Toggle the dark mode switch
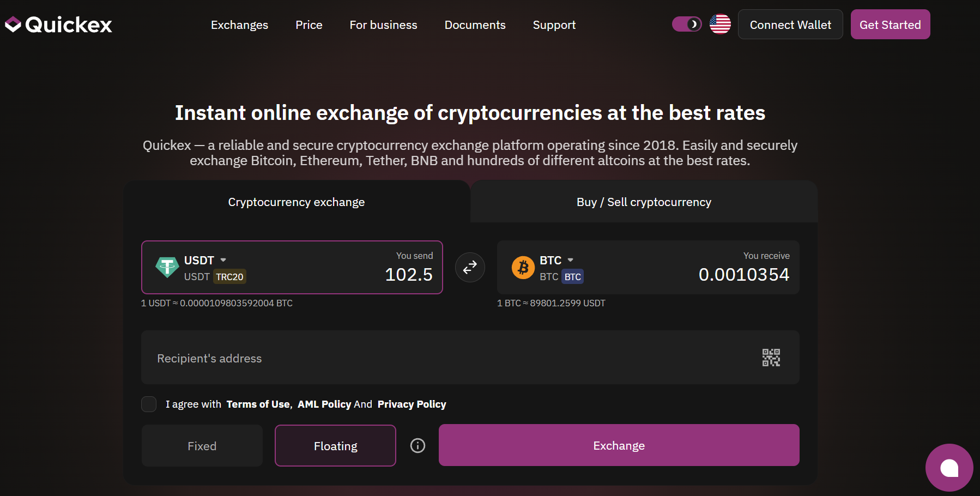 click(x=687, y=24)
